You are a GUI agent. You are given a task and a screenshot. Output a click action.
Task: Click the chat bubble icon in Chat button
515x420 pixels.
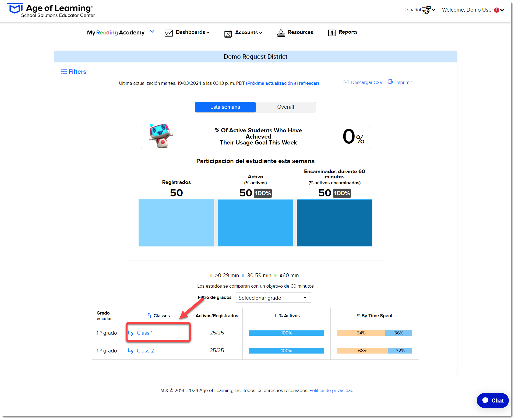point(485,400)
